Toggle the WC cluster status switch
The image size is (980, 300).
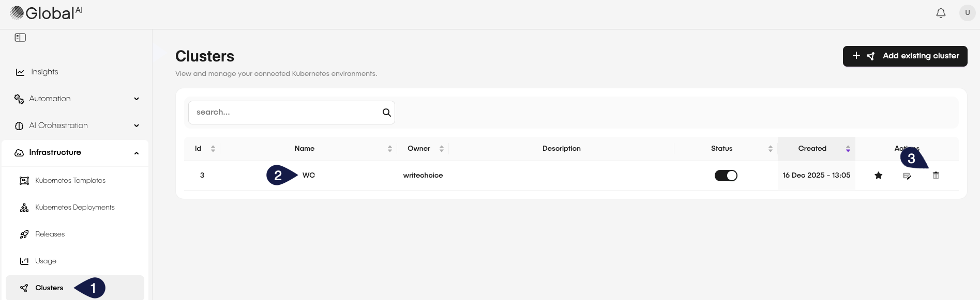[726, 176]
